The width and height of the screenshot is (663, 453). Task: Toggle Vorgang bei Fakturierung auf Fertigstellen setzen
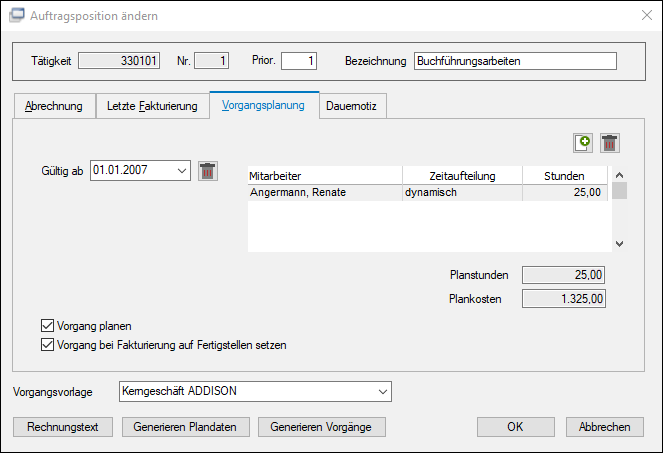[47, 345]
